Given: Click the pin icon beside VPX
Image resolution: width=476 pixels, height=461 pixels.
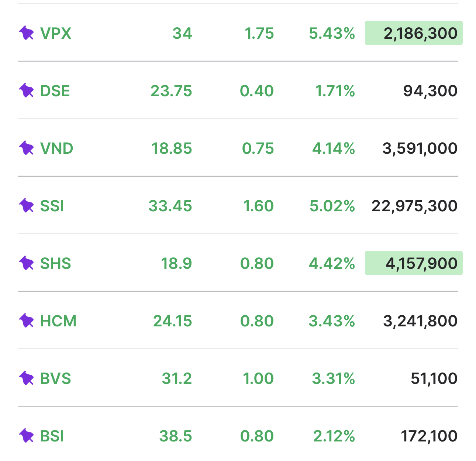Looking at the screenshot, I should click(x=27, y=33).
